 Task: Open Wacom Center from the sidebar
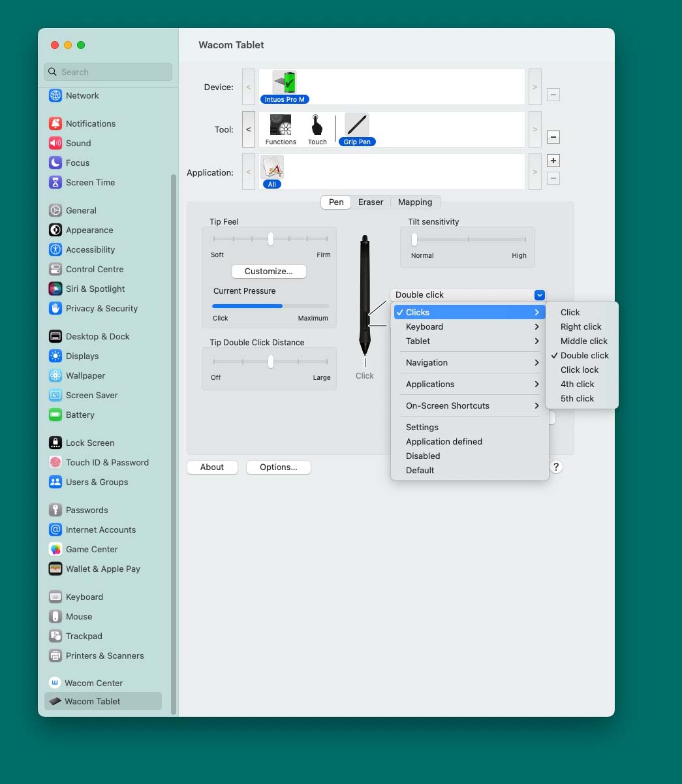93,682
